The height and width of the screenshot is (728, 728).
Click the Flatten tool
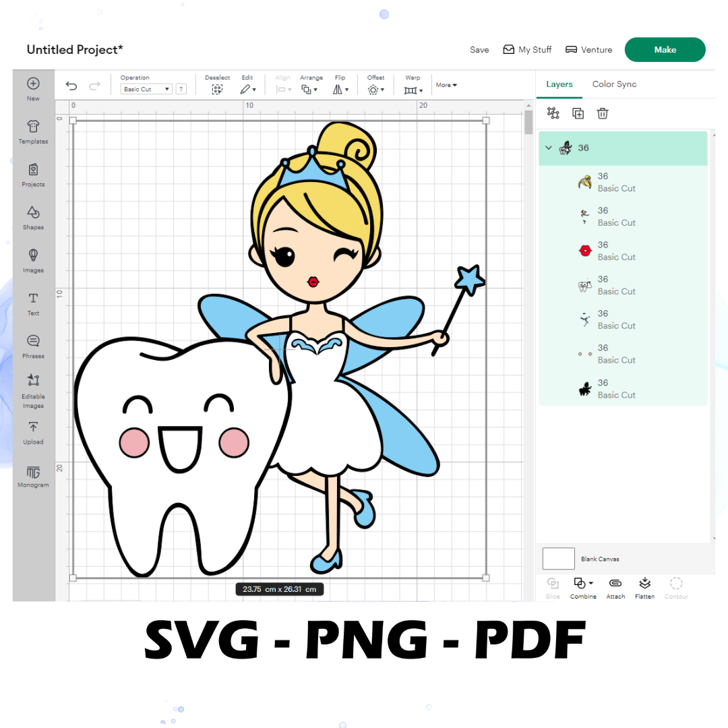point(644,588)
